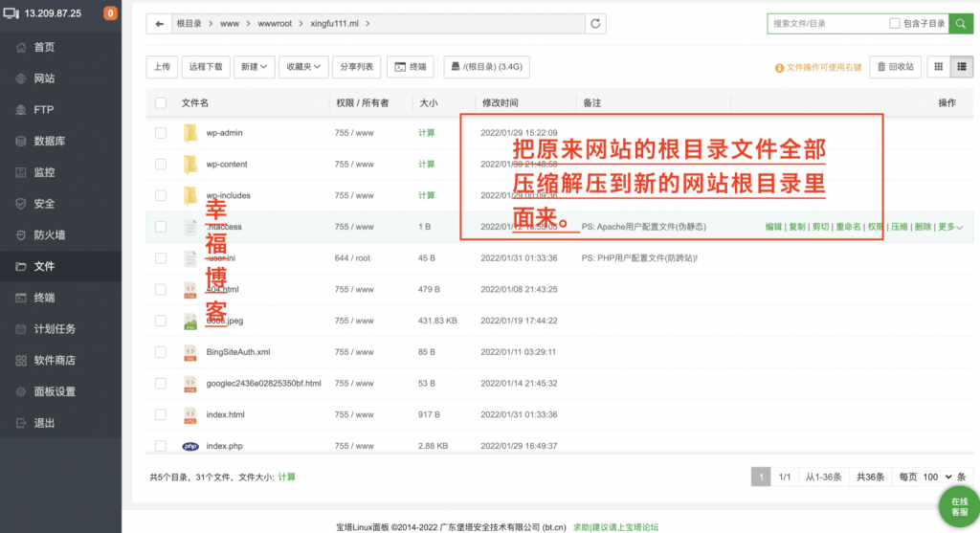Click 压缩 for the .htaccess row
Image resolution: width=980 pixels, height=533 pixels.
[900, 227]
